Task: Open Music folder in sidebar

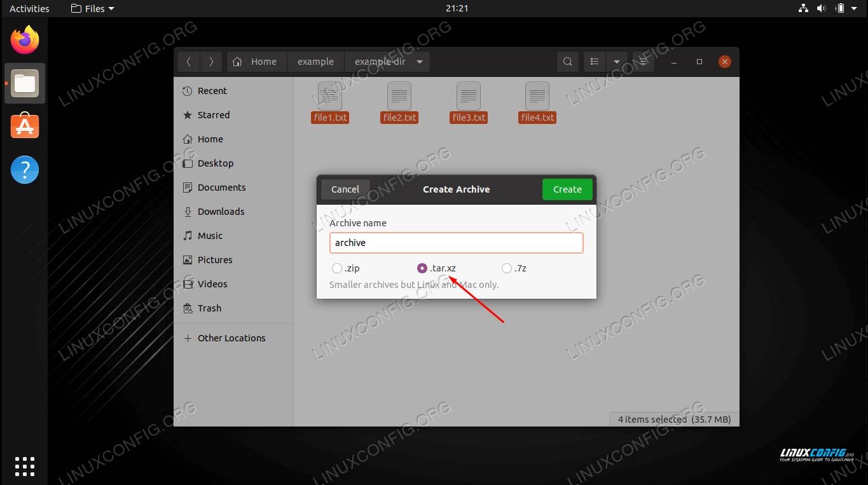Action: [x=233, y=236]
